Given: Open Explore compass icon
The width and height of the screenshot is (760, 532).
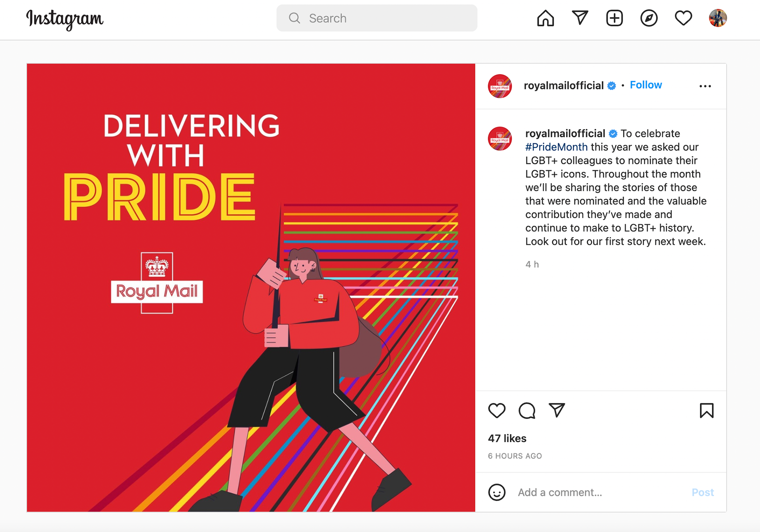Looking at the screenshot, I should pyautogui.click(x=649, y=18).
